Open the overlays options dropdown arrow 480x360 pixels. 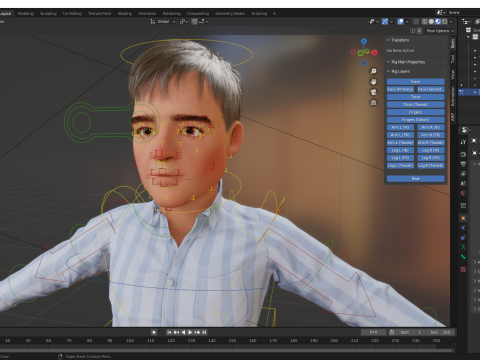click(x=407, y=22)
